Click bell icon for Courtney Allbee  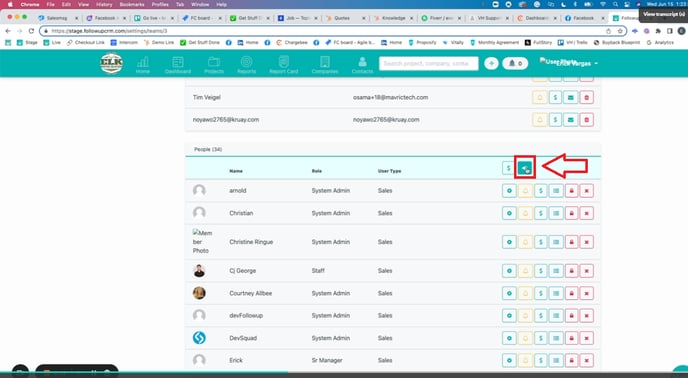pyautogui.click(x=525, y=293)
